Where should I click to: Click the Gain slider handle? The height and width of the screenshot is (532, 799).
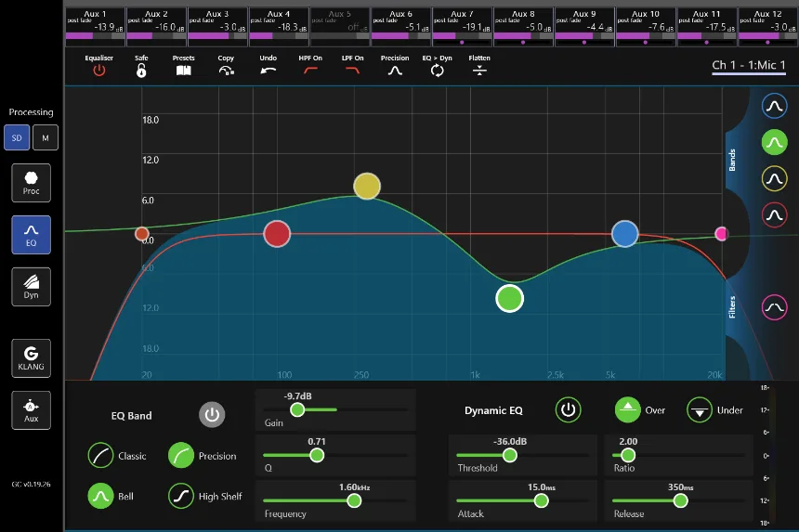click(x=297, y=409)
